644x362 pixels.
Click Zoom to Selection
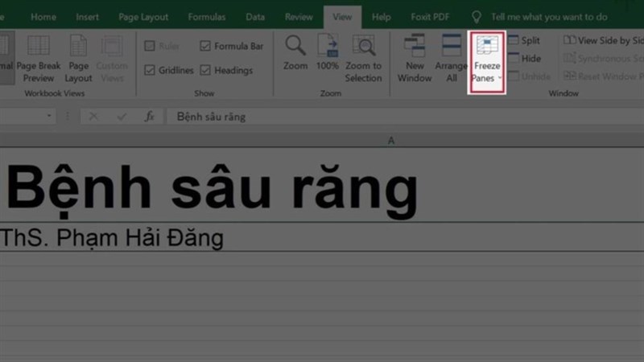pyautogui.click(x=363, y=58)
